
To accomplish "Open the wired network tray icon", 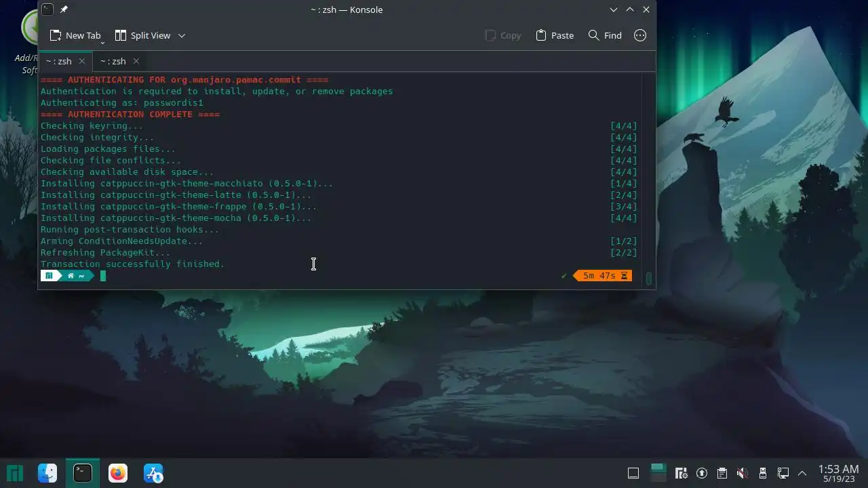I will [783, 473].
